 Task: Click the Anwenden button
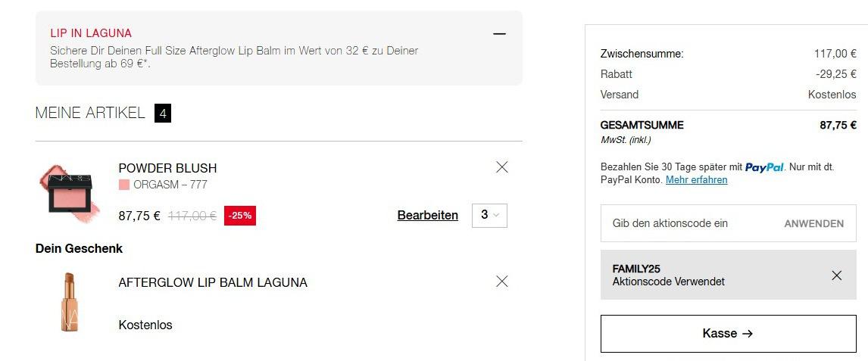pyautogui.click(x=813, y=224)
